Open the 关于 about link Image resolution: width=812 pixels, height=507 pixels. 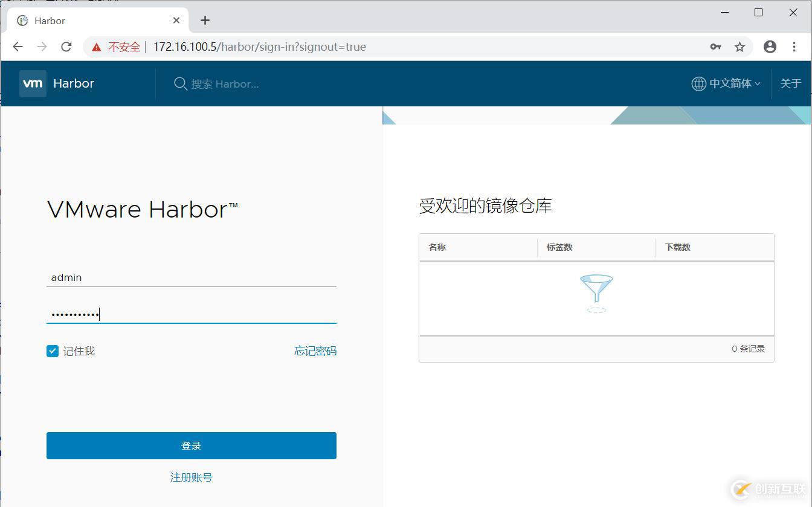790,83
